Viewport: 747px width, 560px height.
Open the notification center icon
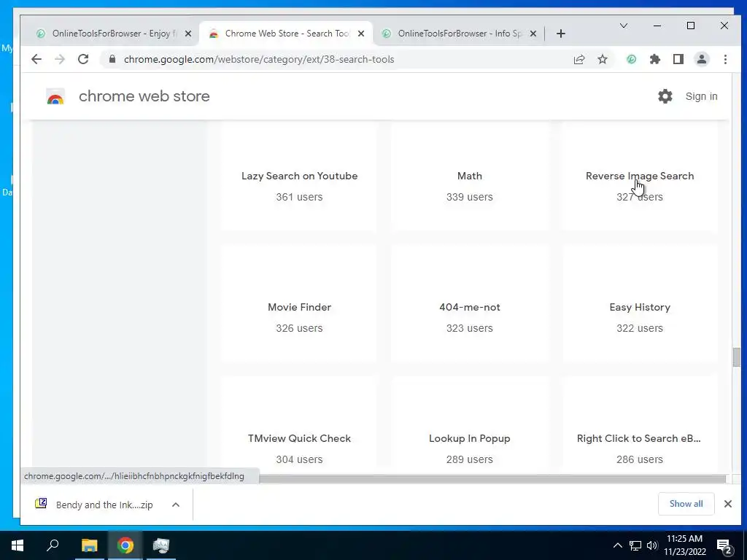(724, 546)
